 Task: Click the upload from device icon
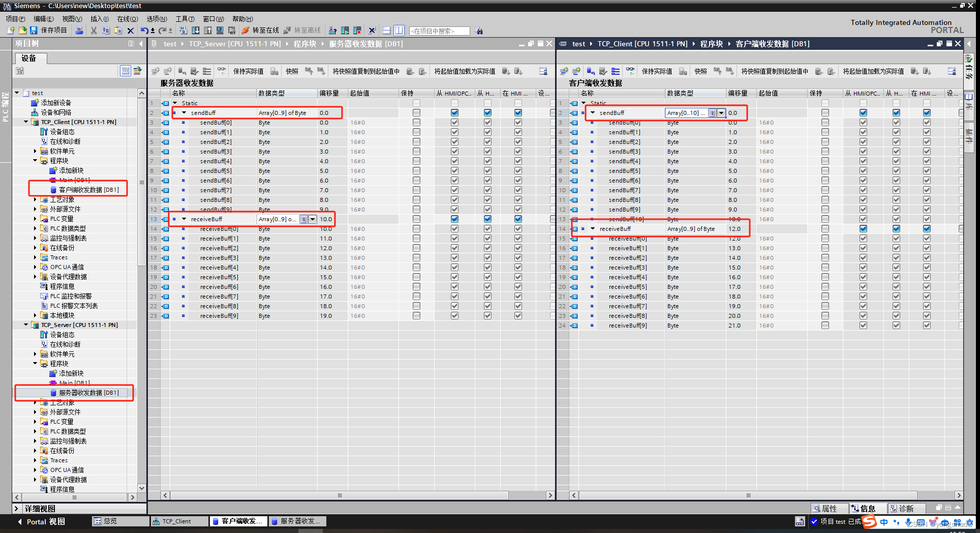[208, 31]
